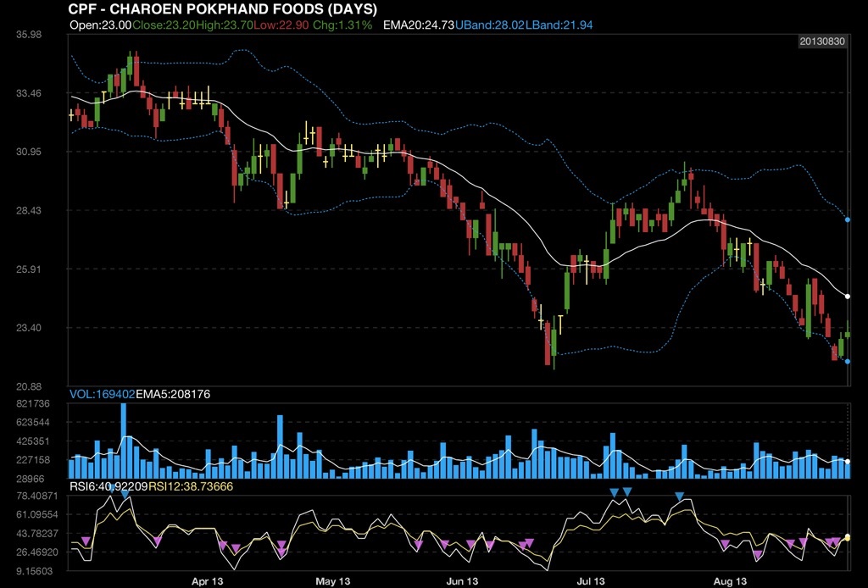The image size is (868, 588).
Task: Click the RSI6:40.92209 indicator label
Action: tap(108, 486)
